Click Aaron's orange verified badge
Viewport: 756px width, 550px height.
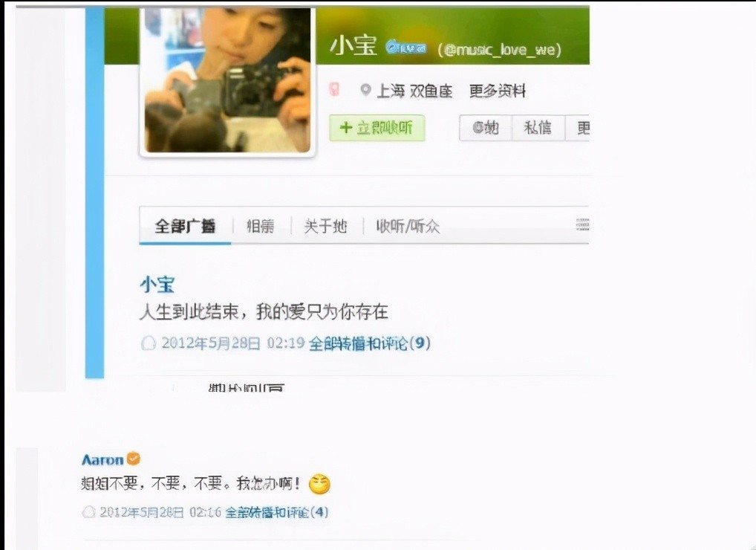click(x=134, y=459)
